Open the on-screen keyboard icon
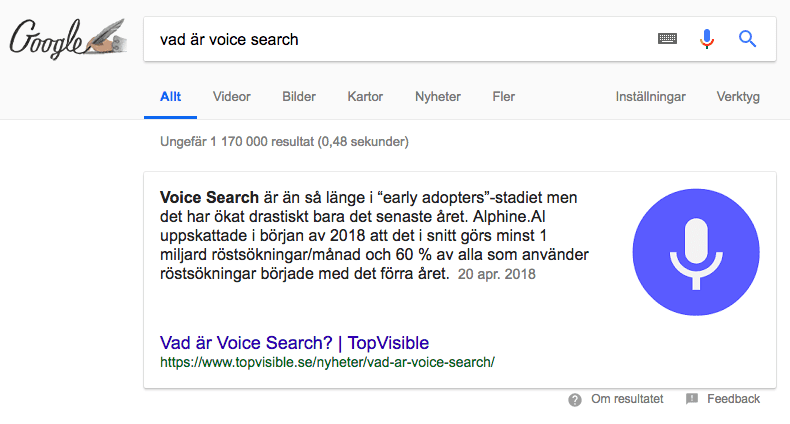 pos(667,39)
